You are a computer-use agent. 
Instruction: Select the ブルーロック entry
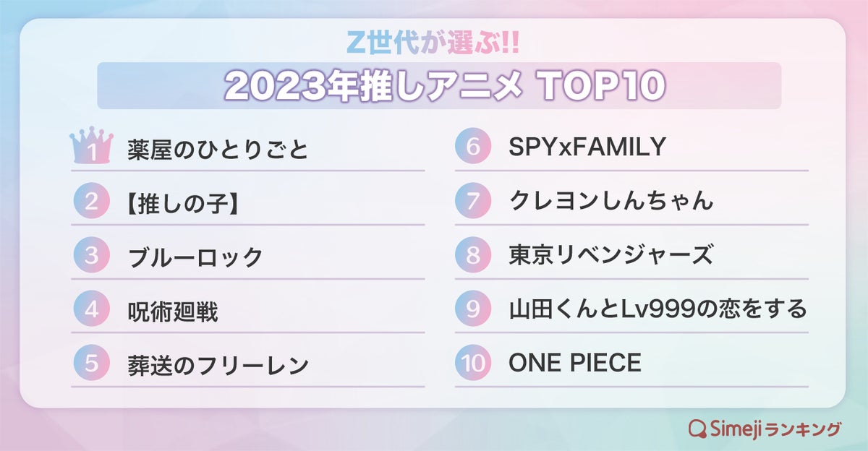194,257
